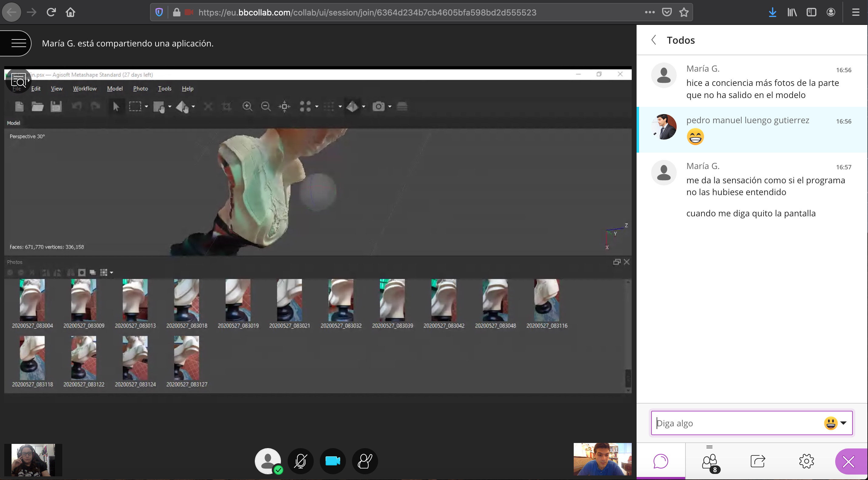Select photo thumbnail 20200527_083122

pos(84,358)
